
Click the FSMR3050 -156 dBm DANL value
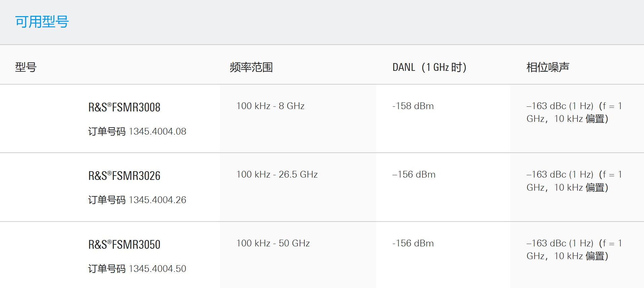pyautogui.click(x=413, y=243)
